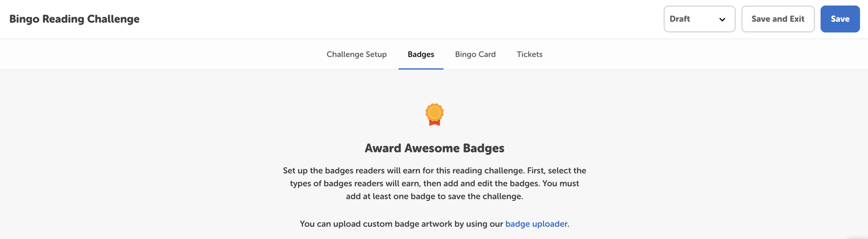Change challenge status via the Draft menu
Image resolution: width=868 pixels, height=239 pixels.
click(x=700, y=19)
